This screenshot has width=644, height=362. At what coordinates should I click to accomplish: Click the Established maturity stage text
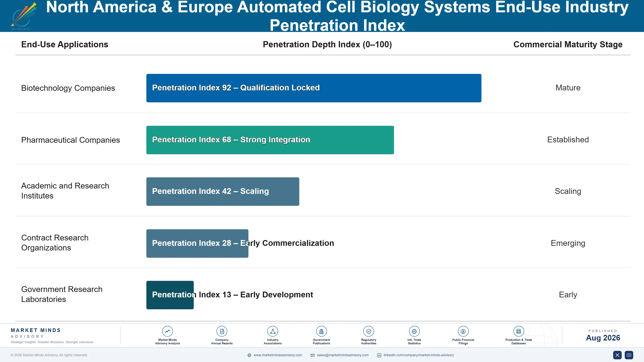pyautogui.click(x=568, y=140)
